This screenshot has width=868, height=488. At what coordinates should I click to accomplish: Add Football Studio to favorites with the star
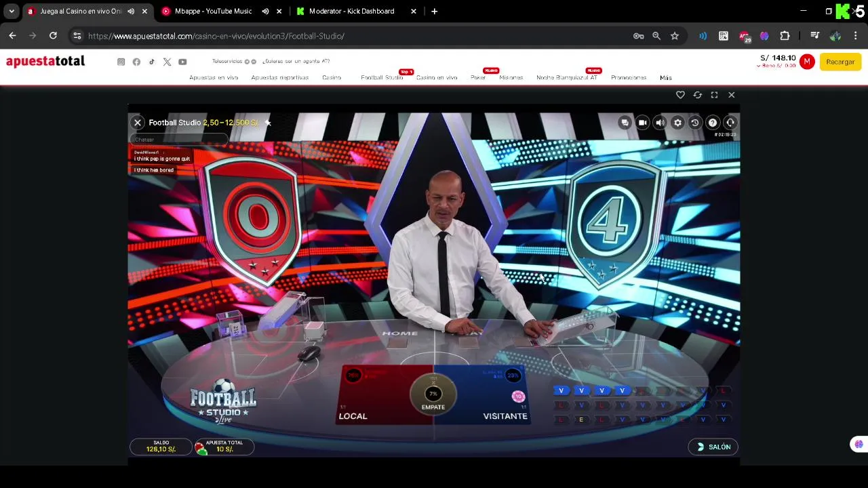268,123
